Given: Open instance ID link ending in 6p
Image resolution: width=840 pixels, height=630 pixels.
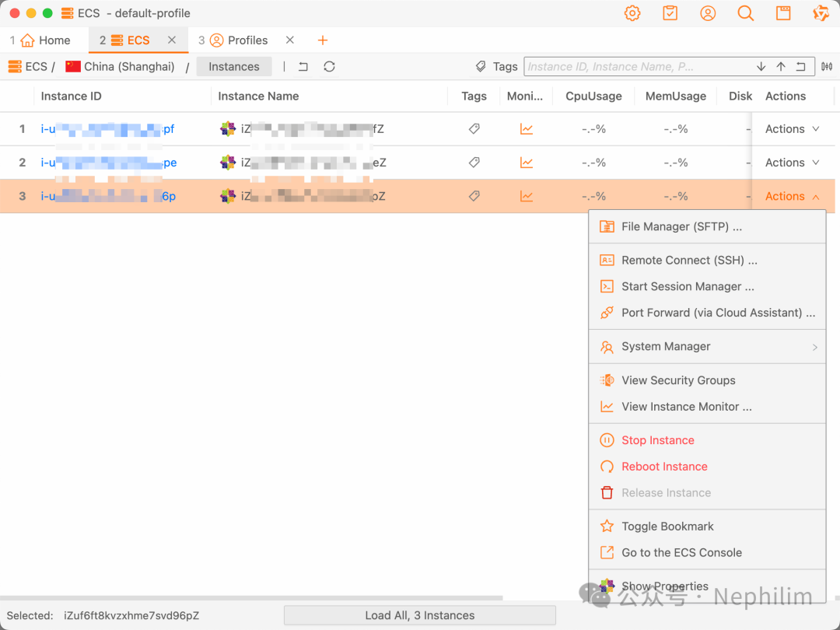Looking at the screenshot, I should pyautogui.click(x=108, y=197).
